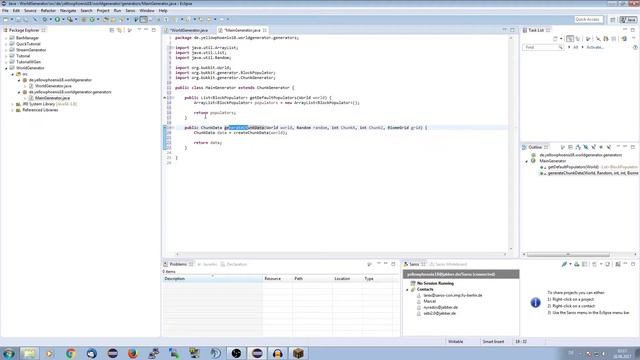Click the Location column header
640x360 pixels.
click(347, 278)
